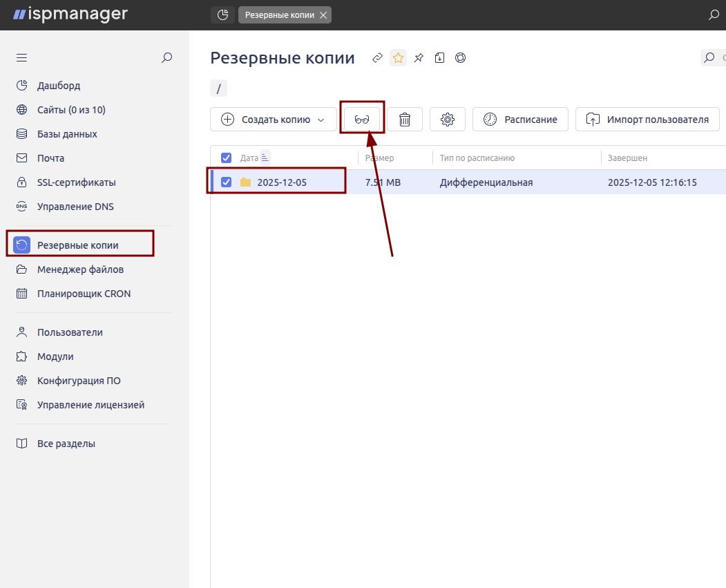The image size is (726, 588).
Task: Open dashboard pie icon in top bar
Action: point(222,15)
